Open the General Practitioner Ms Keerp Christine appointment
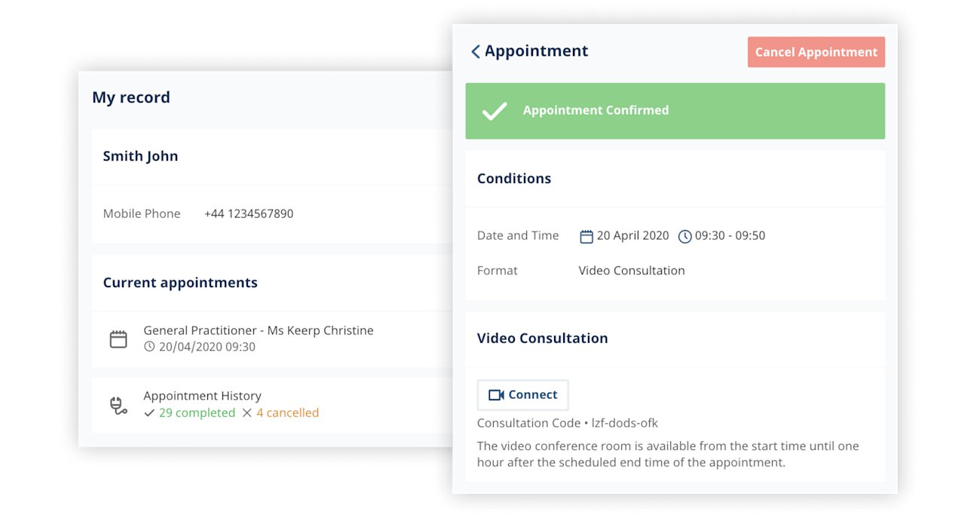The height and width of the screenshot is (518, 980). pyautogui.click(x=258, y=330)
